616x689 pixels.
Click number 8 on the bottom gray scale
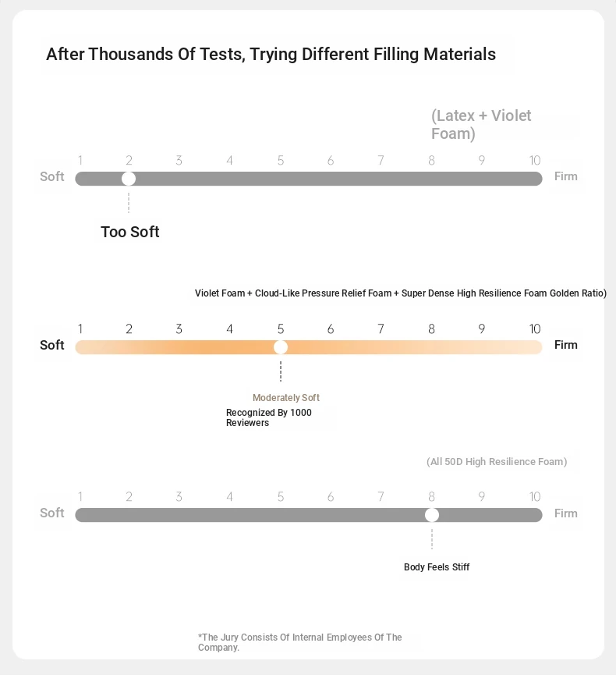pyautogui.click(x=432, y=496)
